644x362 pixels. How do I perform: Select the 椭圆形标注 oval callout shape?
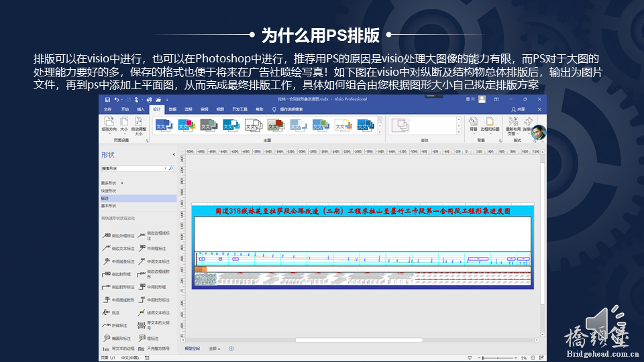pyautogui.click(x=116, y=338)
